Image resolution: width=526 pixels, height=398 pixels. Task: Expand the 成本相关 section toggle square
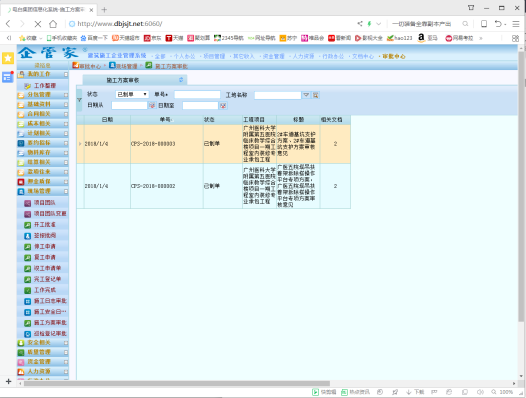tap(66, 124)
